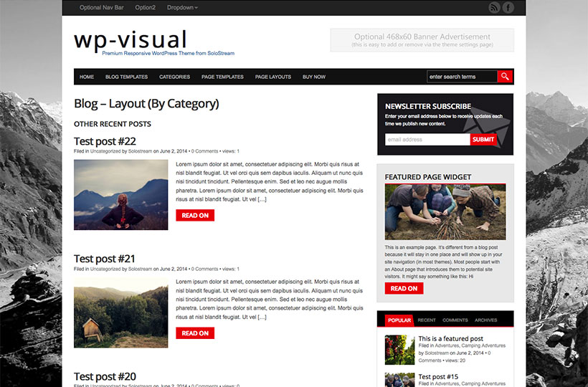Open BLOG TEMPLATES menu item

126,77
